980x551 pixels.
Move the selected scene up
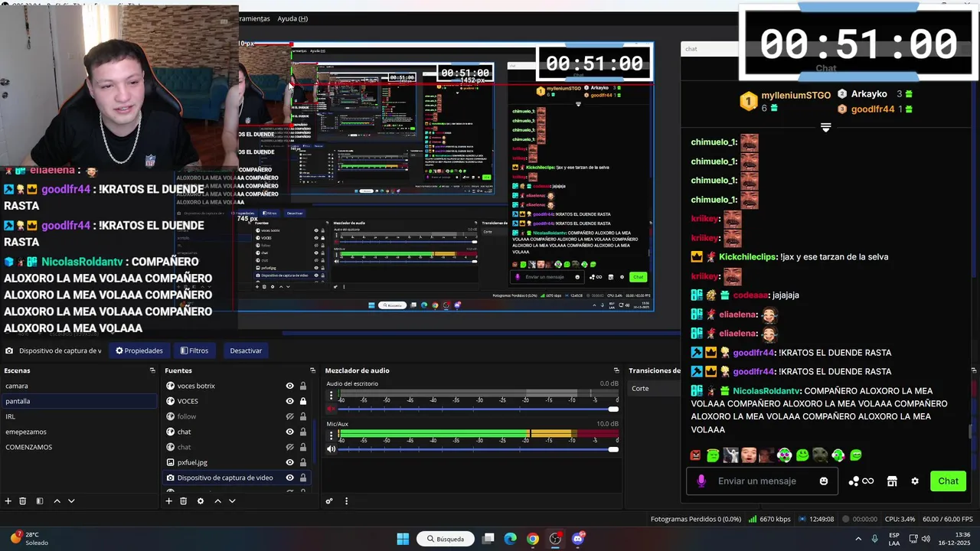pos(57,501)
